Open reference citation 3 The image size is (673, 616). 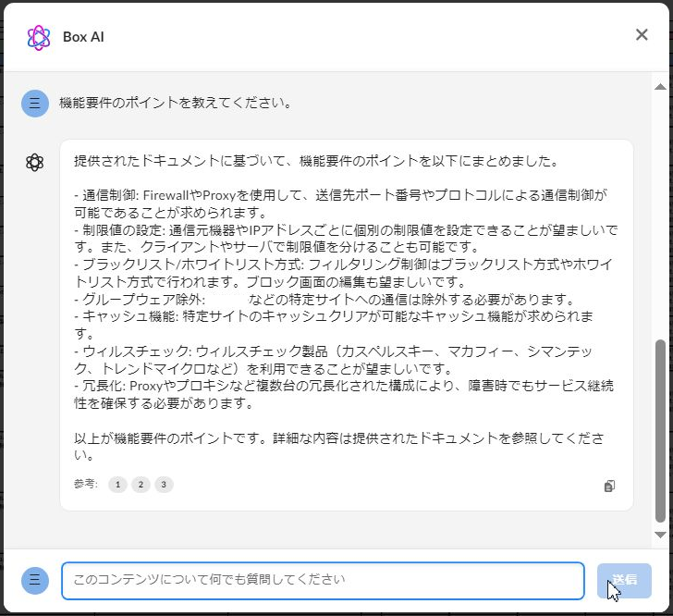pyautogui.click(x=164, y=485)
